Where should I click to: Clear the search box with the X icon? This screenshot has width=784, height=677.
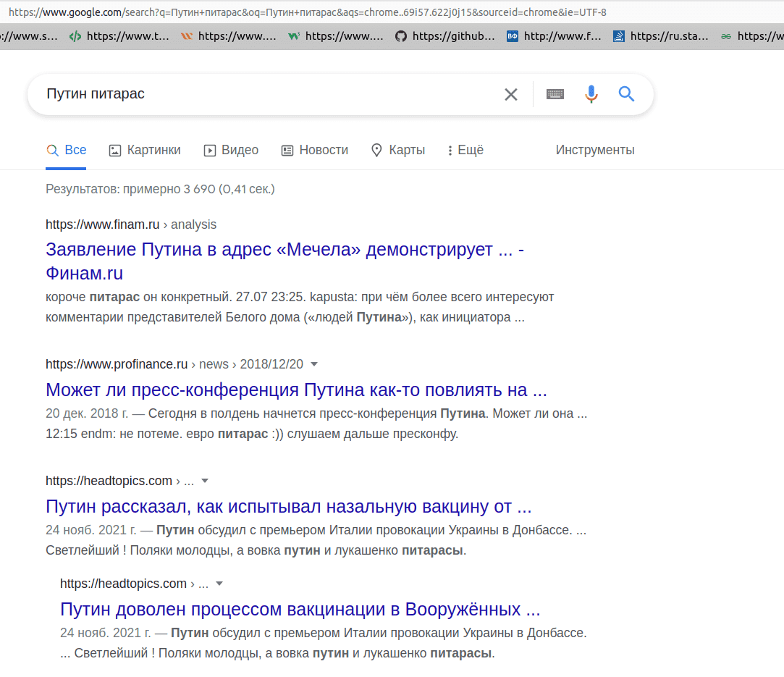click(511, 94)
